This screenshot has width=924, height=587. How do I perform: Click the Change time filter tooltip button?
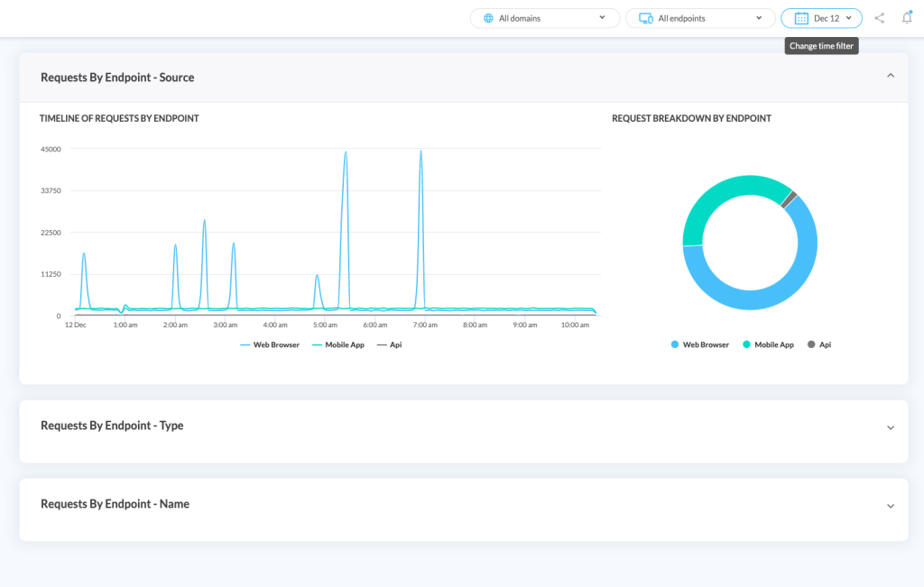pyautogui.click(x=821, y=45)
